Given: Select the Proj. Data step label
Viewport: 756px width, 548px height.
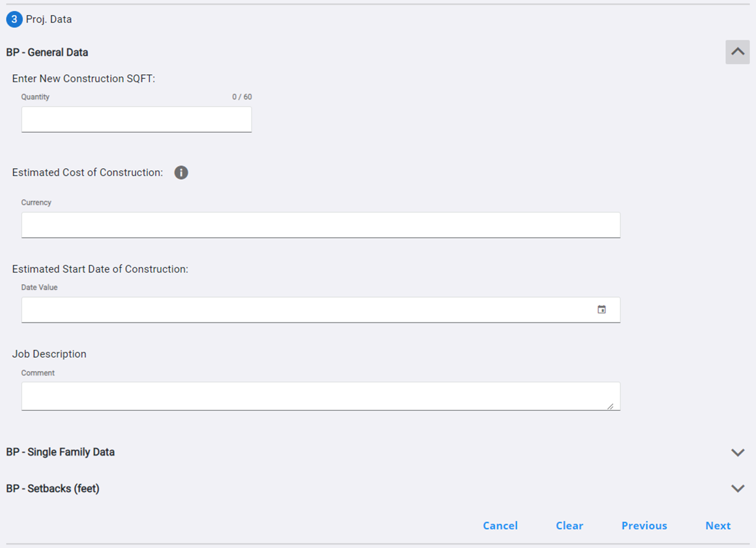Looking at the screenshot, I should tap(49, 20).
